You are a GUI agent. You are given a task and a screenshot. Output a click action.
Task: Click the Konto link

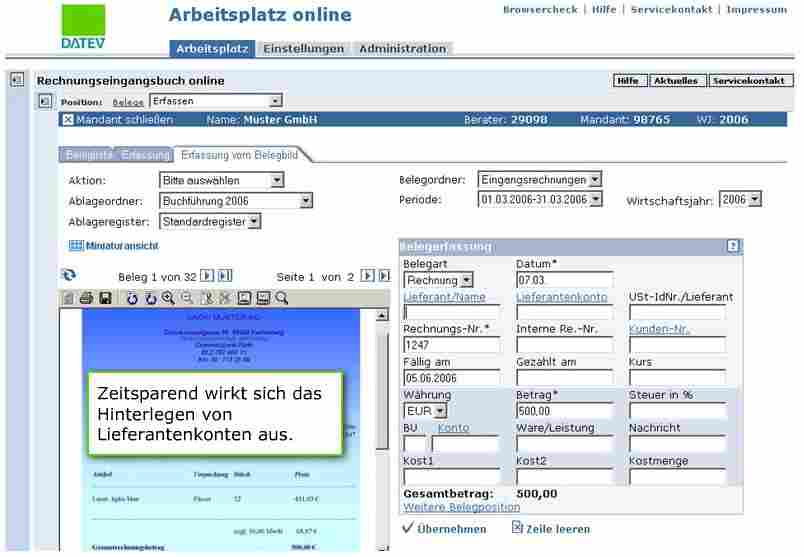tap(453, 428)
